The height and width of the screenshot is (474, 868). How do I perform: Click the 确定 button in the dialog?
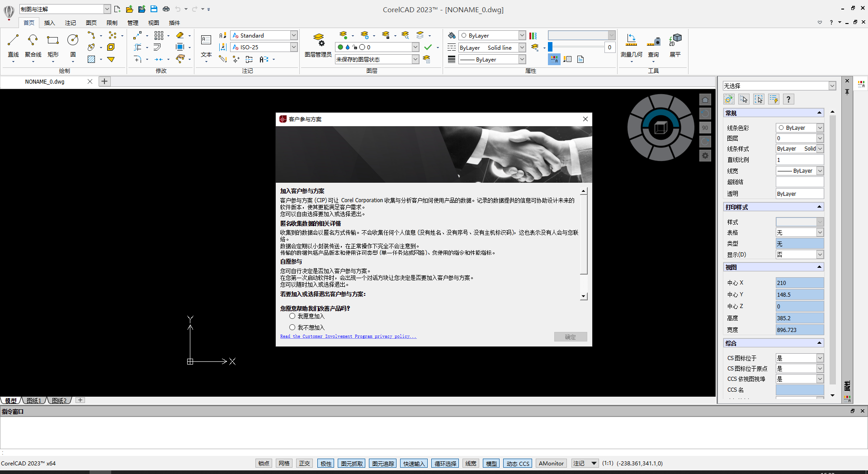pyautogui.click(x=570, y=337)
